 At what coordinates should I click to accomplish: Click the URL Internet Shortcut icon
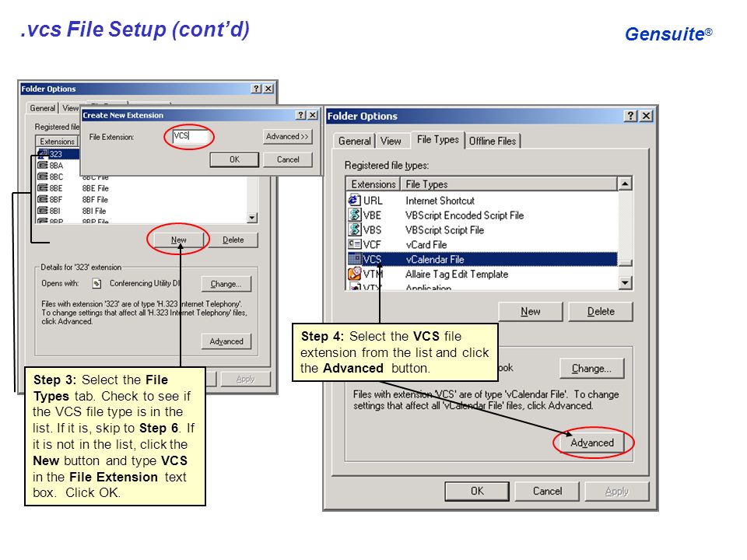click(355, 200)
